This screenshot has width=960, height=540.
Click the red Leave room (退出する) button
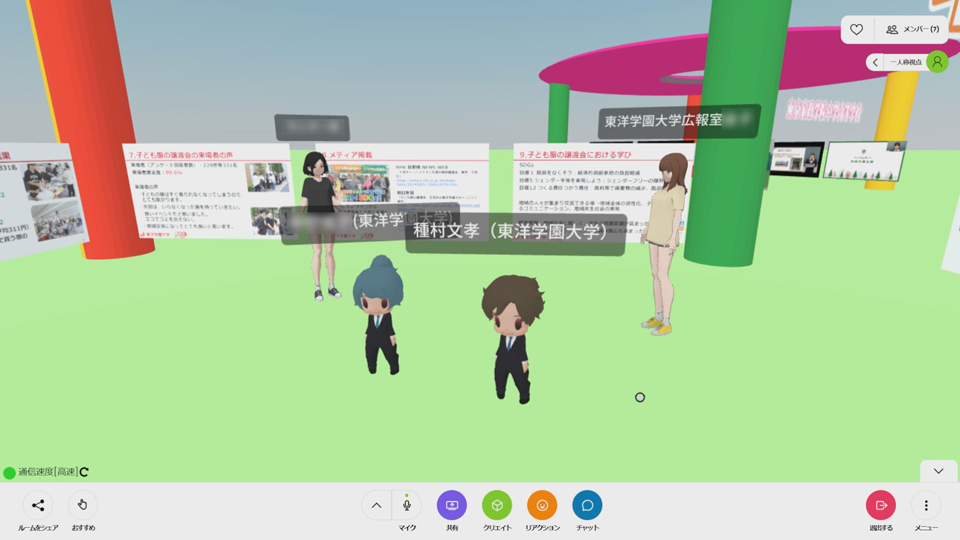(x=881, y=505)
